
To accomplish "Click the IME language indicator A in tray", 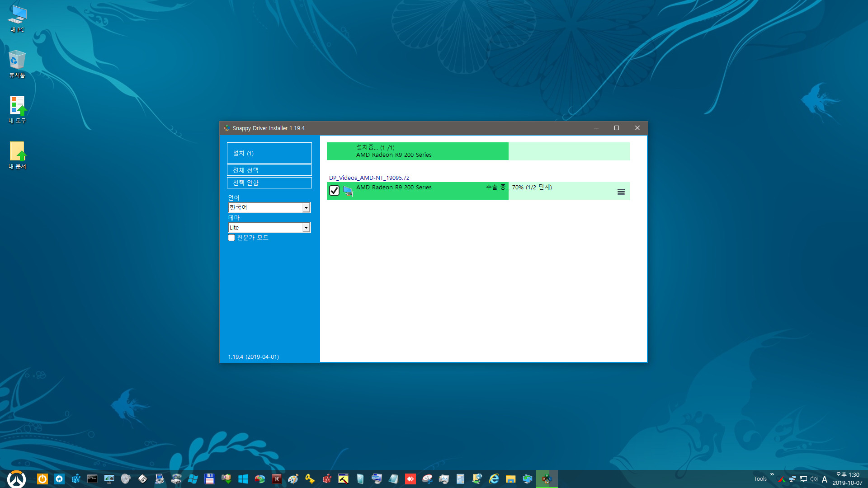I will coord(824,479).
